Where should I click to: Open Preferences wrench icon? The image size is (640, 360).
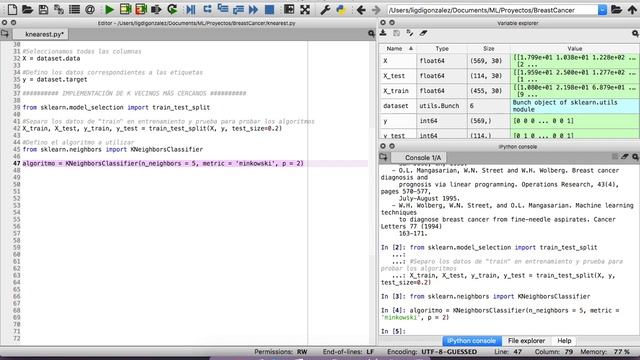click(325, 9)
